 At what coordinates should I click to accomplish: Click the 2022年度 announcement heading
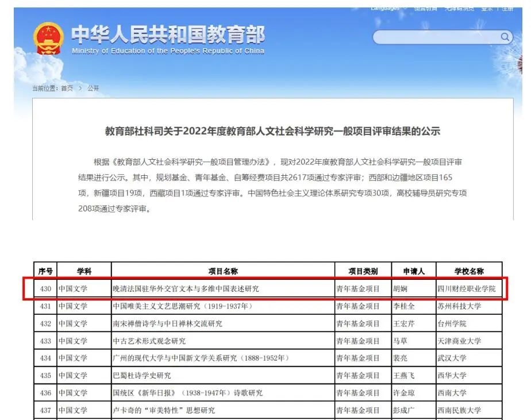(272, 131)
